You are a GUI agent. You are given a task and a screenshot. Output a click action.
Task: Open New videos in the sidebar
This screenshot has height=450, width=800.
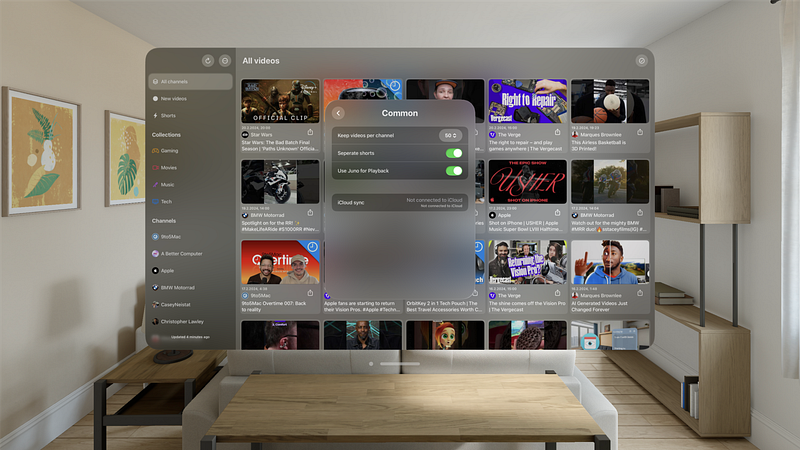[x=173, y=98]
